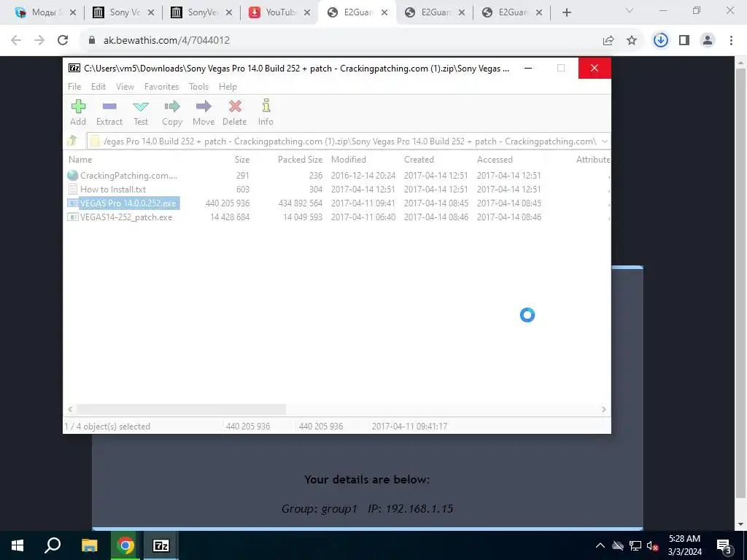Screen dimensions: 747x560
Task: Close the Моды browser tab
Action: coord(73,13)
